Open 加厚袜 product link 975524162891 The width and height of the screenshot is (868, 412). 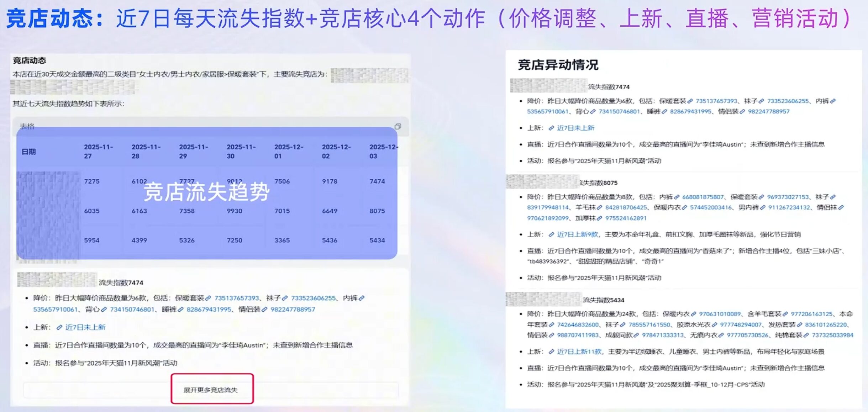[626, 218]
